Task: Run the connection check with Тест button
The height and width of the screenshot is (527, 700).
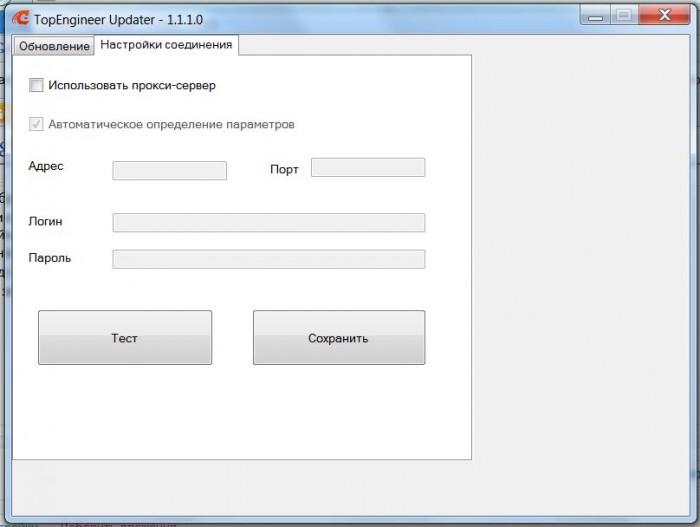Action: tap(125, 338)
